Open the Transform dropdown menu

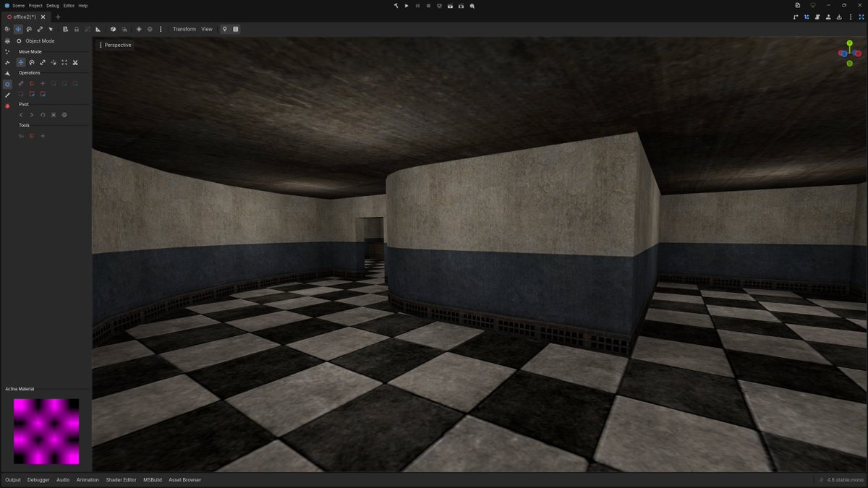coord(184,29)
